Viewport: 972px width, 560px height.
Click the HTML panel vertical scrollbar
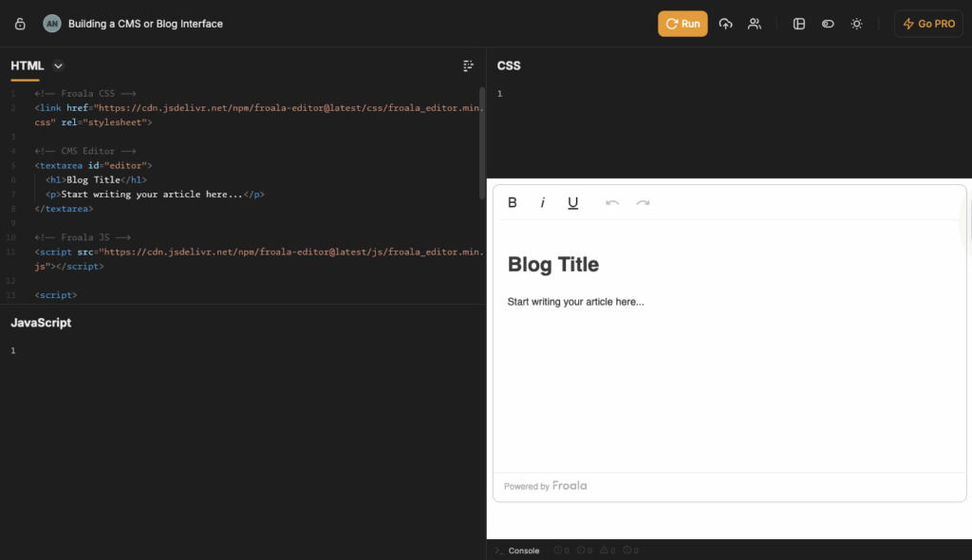tap(481, 143)
